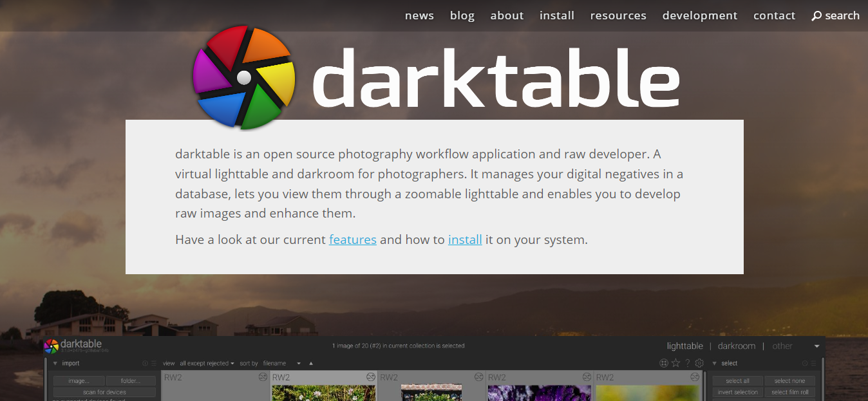Click the star overlays icon

click(x=675, y=363)
